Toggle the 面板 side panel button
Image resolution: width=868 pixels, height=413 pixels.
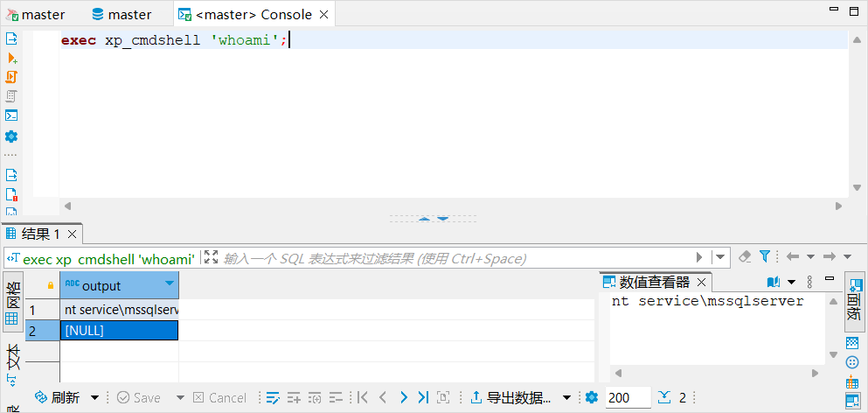pos(854,300)
